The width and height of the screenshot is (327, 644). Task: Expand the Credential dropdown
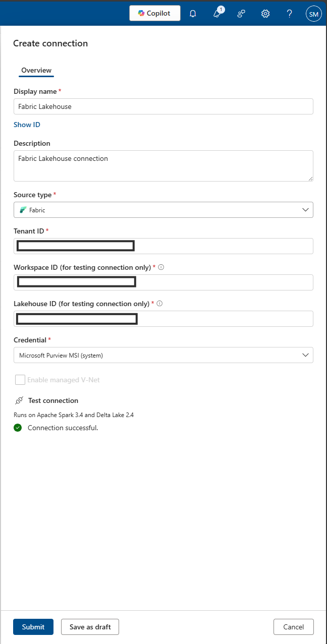pos(163,355)
